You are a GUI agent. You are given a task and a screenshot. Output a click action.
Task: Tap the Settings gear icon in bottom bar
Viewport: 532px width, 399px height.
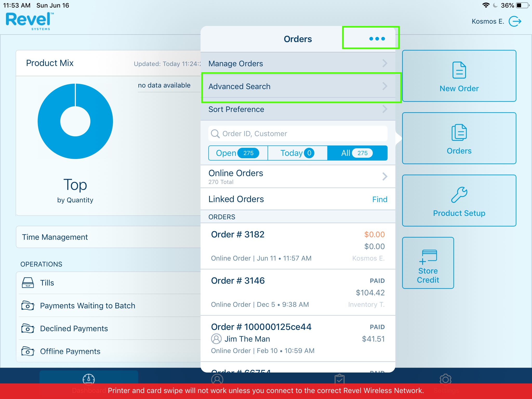click(x=445, y=379)
